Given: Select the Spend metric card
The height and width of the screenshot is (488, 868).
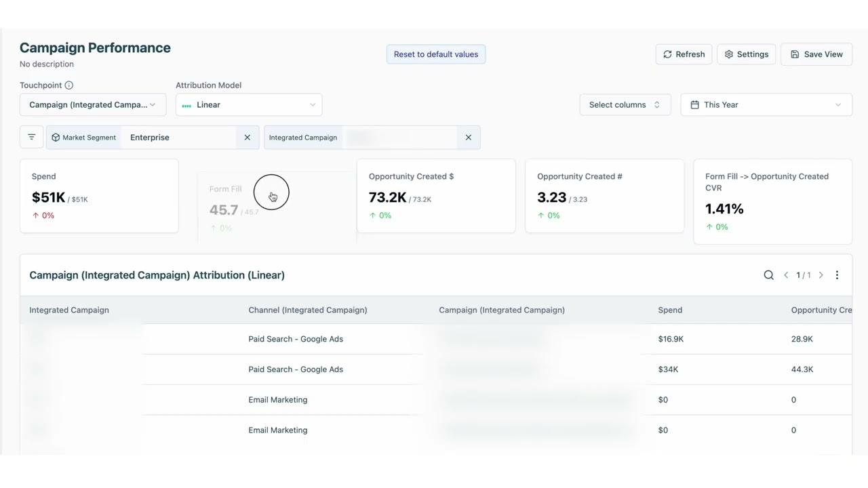Looking at the screenshot, I should tap(99, 196).
